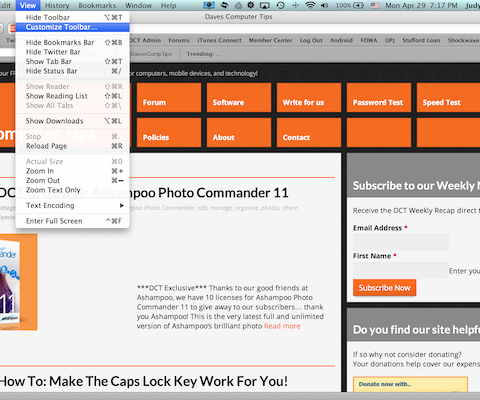Viewport: 480px width, 400px height.
Task: Click the date and time clock
Action: (x=422, y=6)
